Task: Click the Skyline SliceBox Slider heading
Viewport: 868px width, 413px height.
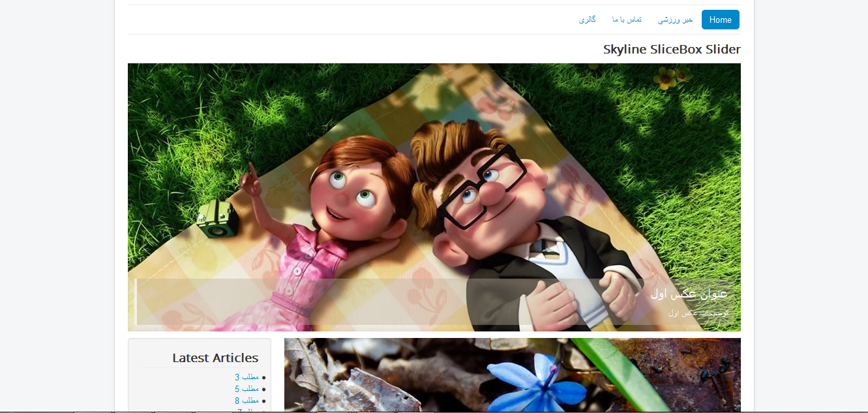Action: pos(672,50)
